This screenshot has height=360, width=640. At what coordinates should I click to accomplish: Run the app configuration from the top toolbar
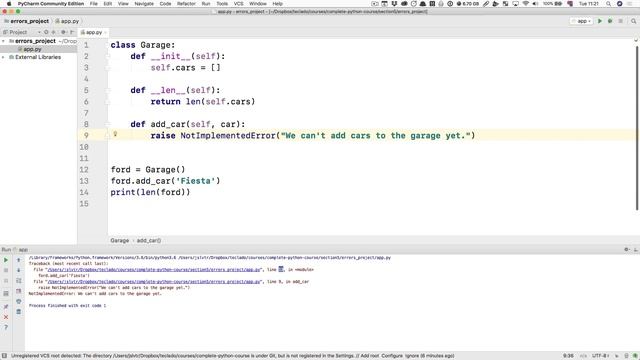600,21
